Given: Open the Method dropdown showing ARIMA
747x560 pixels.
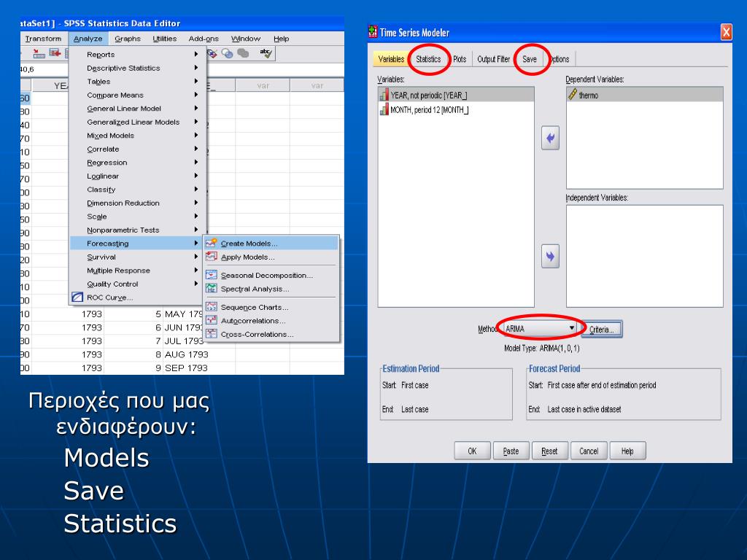Looking at the screenshot, I should (x=540, y=329).
